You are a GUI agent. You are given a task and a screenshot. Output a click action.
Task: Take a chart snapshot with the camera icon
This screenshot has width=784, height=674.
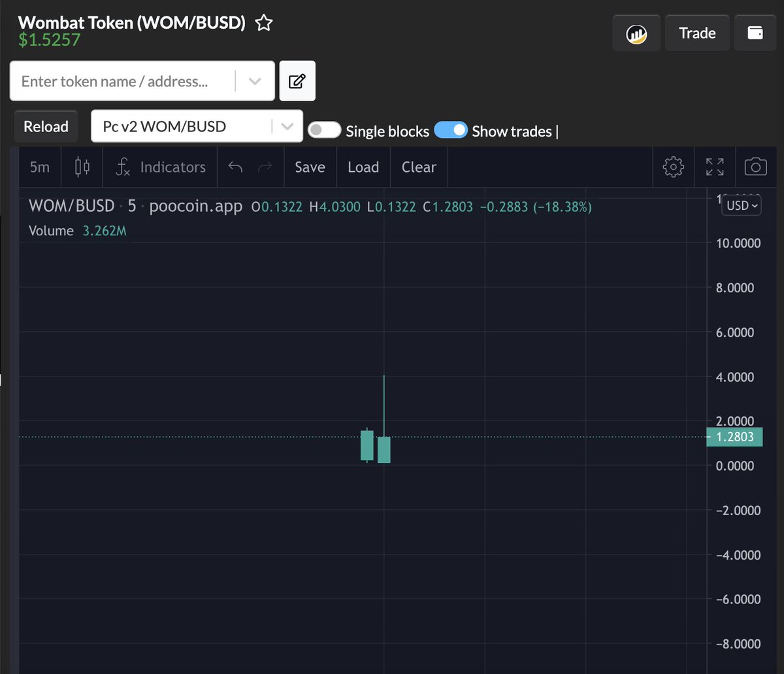756,167
